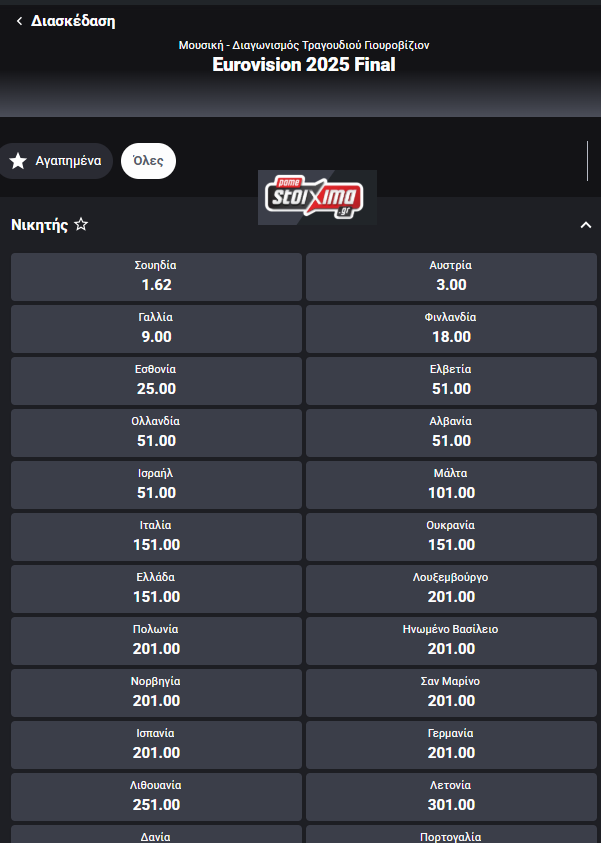Image resolution: width=601 pixels, height=843 pixels.
Task: Go back via the Διασκέδαση link
Action: point(73,21)
